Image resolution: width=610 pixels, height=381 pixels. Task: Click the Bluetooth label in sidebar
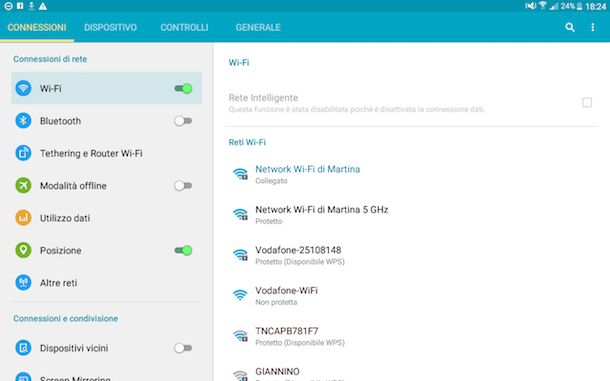click(x=60, y=121)
